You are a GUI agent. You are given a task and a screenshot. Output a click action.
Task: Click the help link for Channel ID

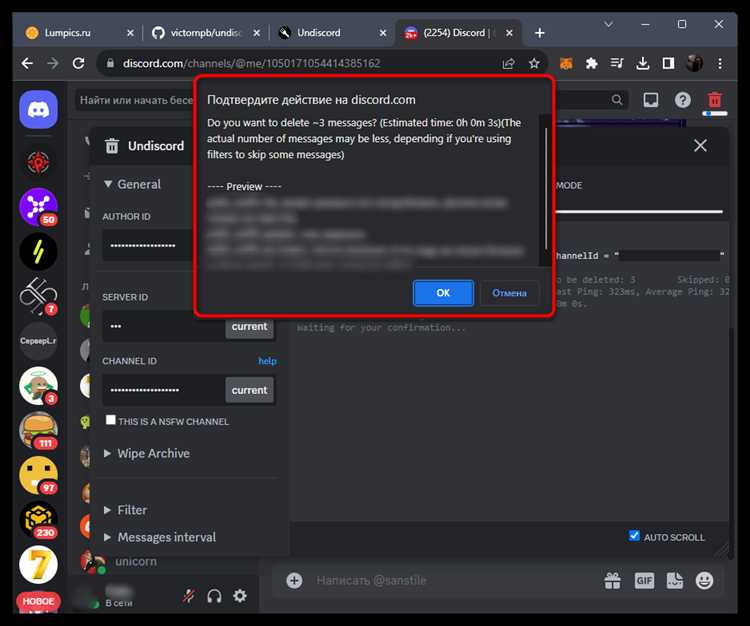267,361
